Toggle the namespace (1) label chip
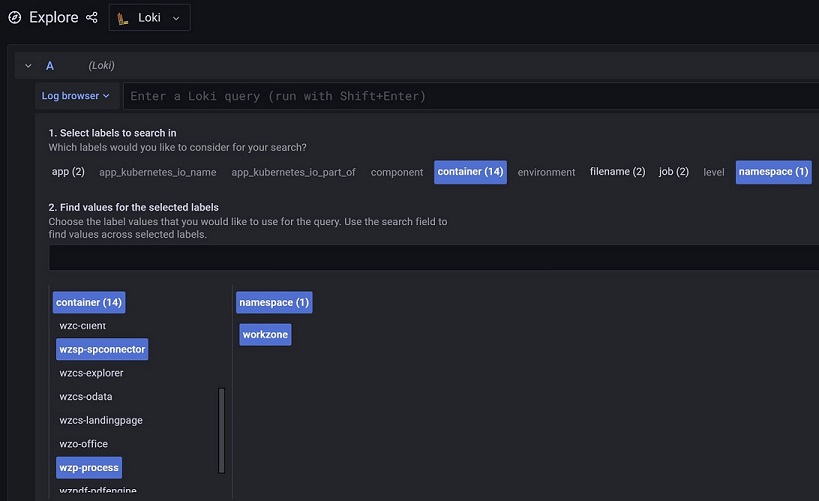 click(x=773, y=172)
